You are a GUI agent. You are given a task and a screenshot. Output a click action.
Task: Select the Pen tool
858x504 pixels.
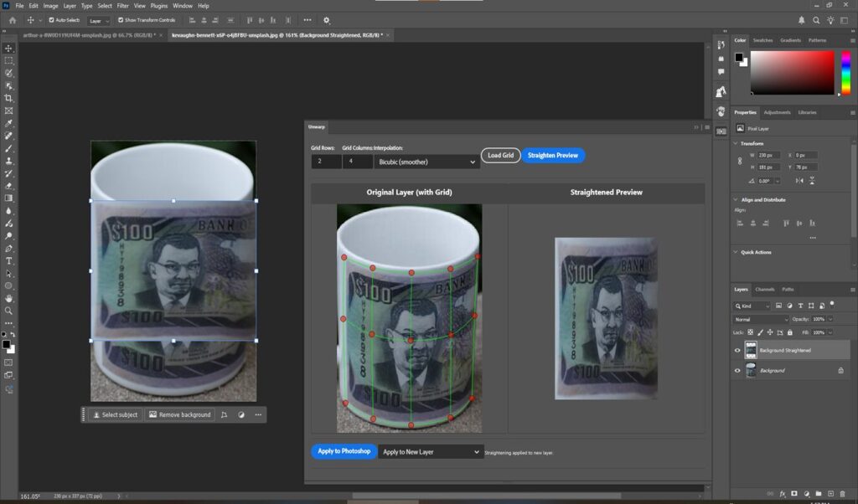(8, 248)
